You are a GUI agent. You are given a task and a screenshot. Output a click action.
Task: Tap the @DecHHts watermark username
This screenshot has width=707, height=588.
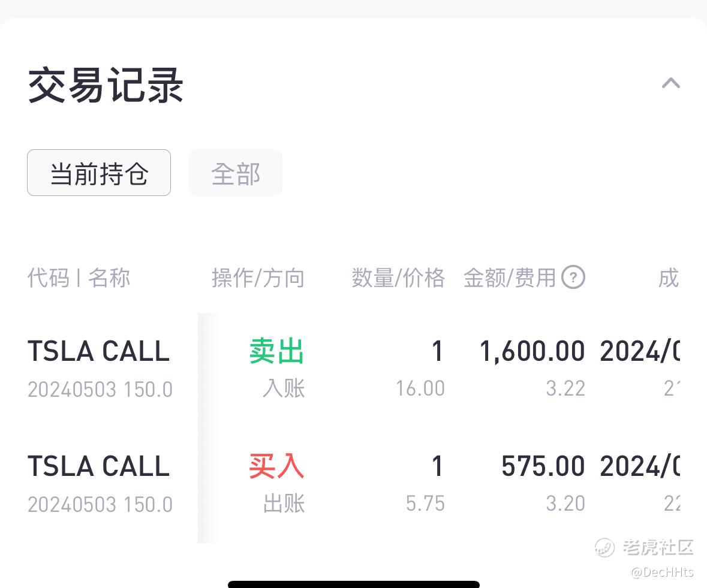pos(662,572)
